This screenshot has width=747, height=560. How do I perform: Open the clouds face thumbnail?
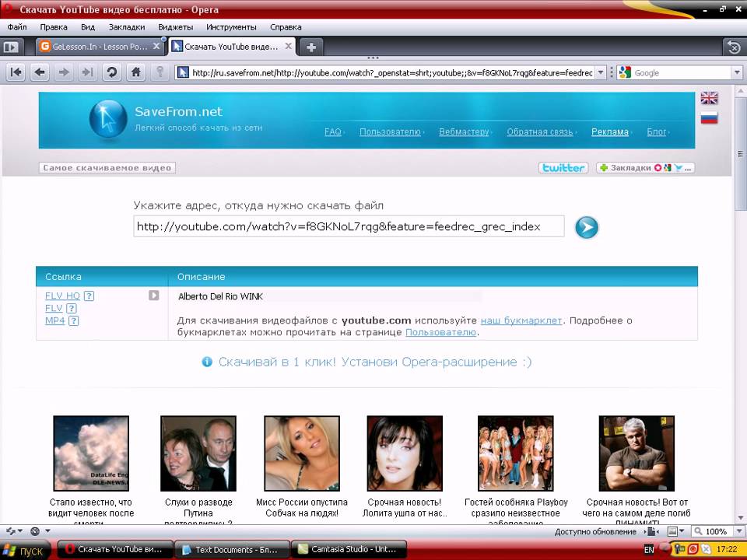coord(91,453)
